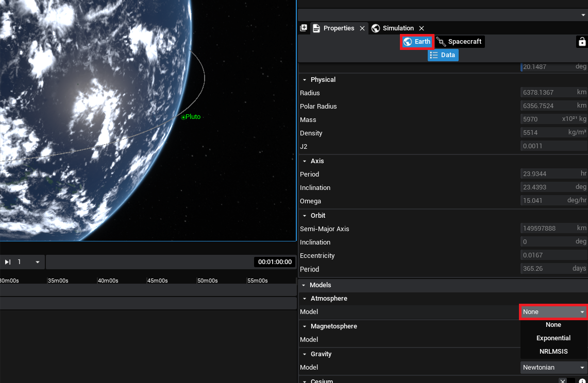
Task: Click the step forward playback icon
Action: 8,262
